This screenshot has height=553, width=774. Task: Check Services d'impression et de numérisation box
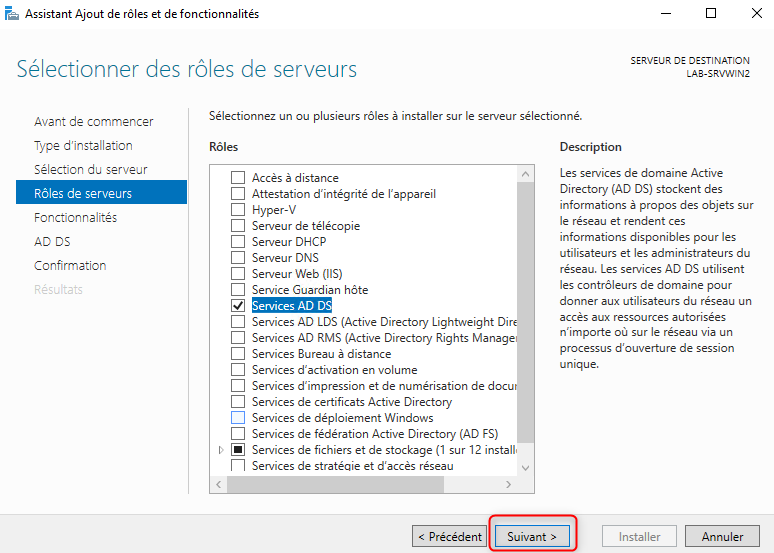point(238,386)
